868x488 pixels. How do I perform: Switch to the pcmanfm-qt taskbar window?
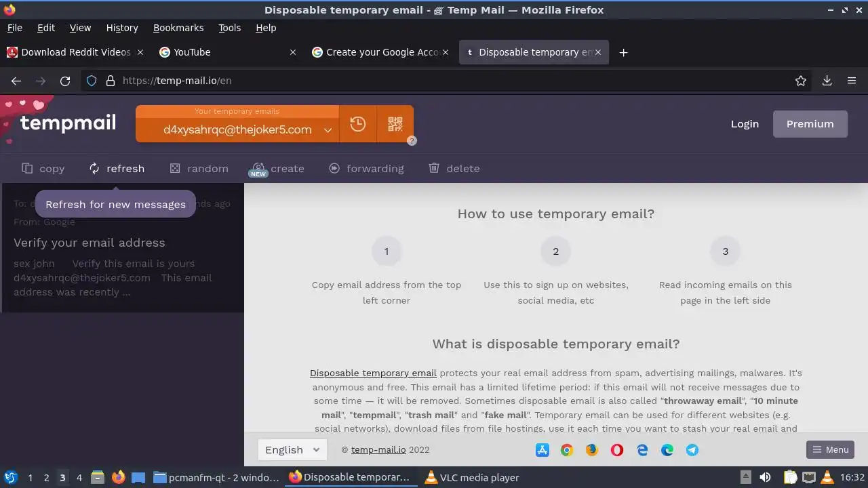216,477
